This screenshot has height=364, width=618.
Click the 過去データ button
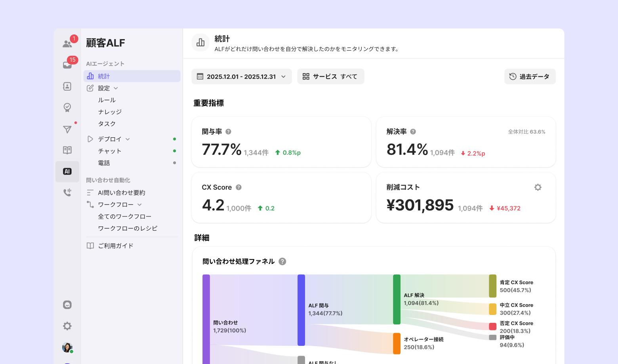(x=530, y=76)
